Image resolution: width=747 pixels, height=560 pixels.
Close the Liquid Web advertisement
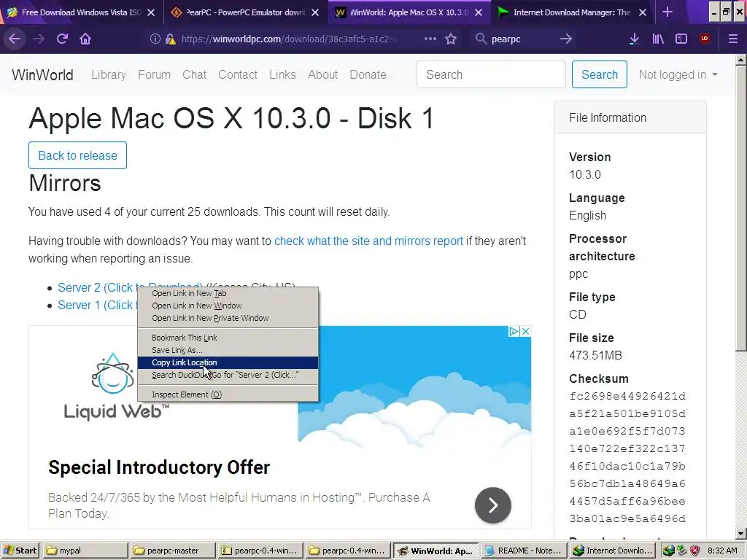[x=525, y=332]
